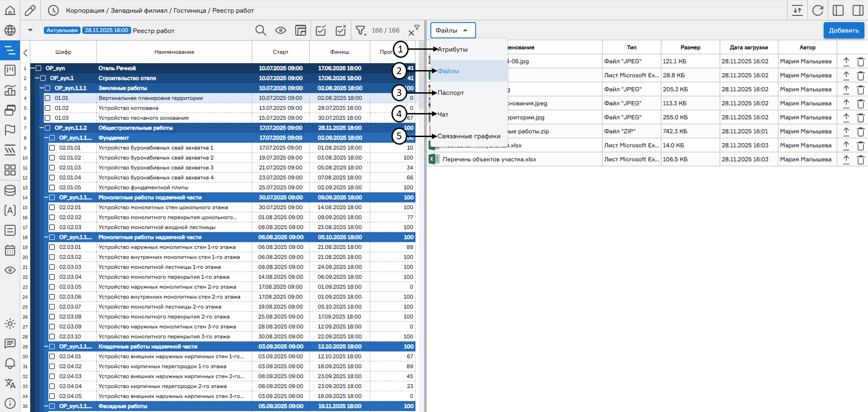The image size is (868, 412).
Task: Tick checkbox of Отель Речной row
Action: (x=38, y=68)
